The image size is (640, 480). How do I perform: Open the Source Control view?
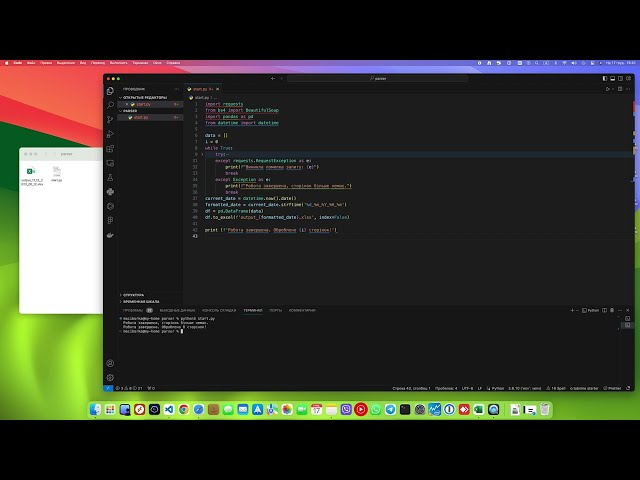(110, 120)
